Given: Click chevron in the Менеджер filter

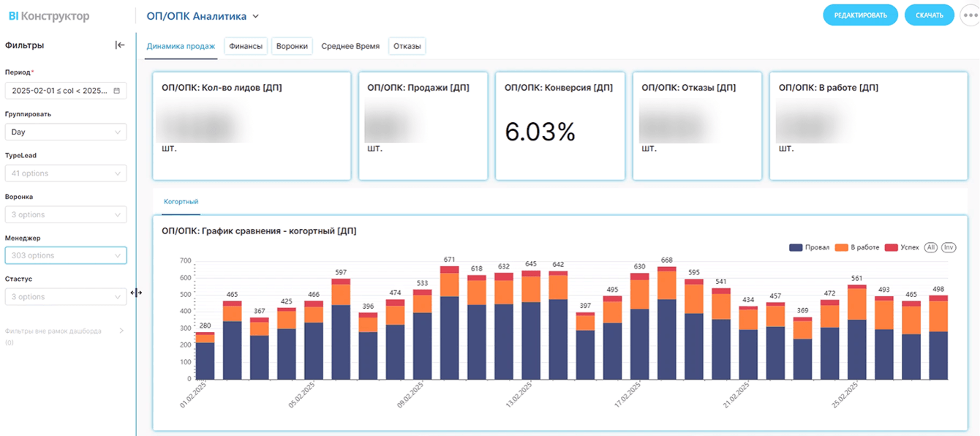Looking at the screenshot, I should 118,256.
